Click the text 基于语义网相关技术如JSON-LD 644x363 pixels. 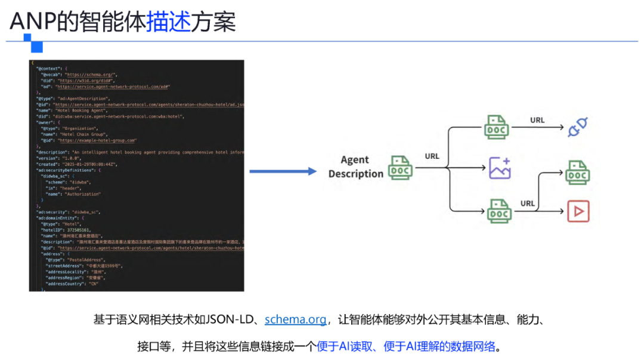pyautogui.click(x=174, y=319)
